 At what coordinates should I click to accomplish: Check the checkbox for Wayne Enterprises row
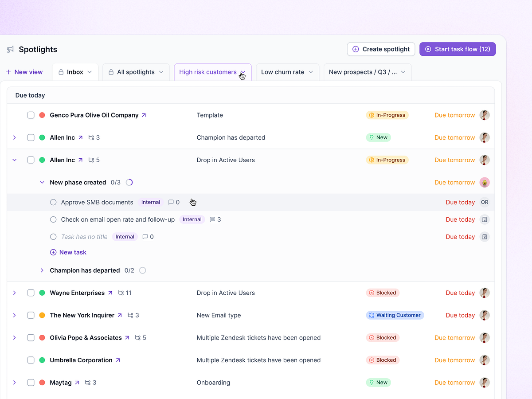point(31,293)
